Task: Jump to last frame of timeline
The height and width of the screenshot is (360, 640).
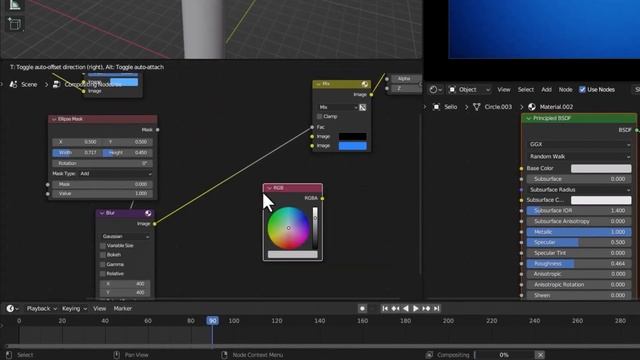Action: coord(436,309)
